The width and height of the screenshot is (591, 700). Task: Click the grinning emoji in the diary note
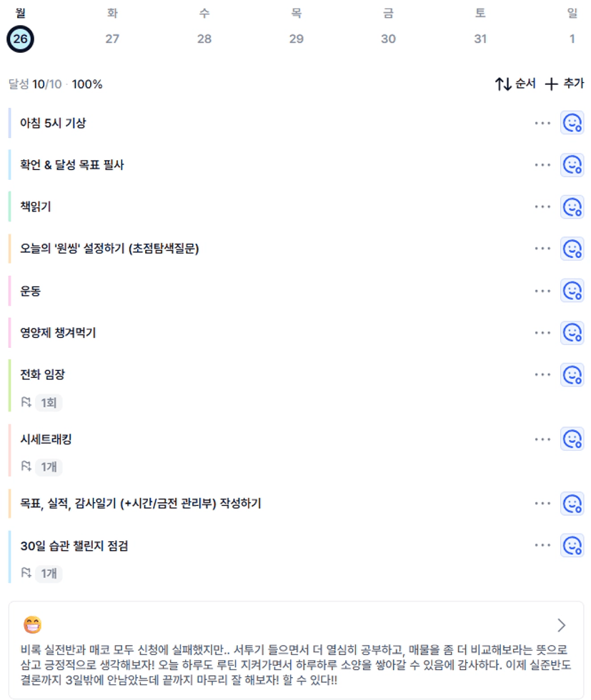32,626
